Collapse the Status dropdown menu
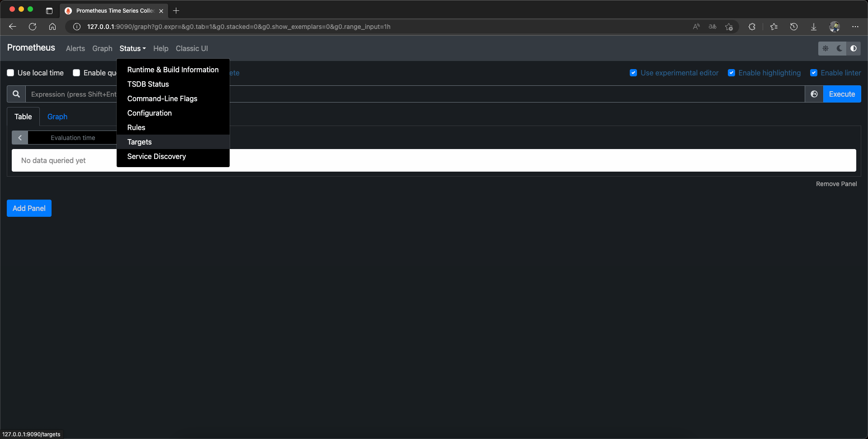This screenshot has height=439, width=868. (132, 48)
